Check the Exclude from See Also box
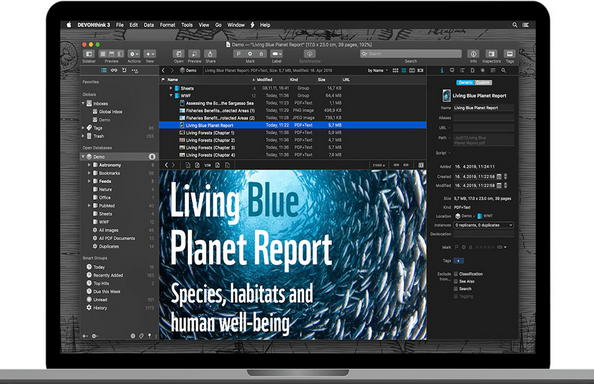 (456, 281)
